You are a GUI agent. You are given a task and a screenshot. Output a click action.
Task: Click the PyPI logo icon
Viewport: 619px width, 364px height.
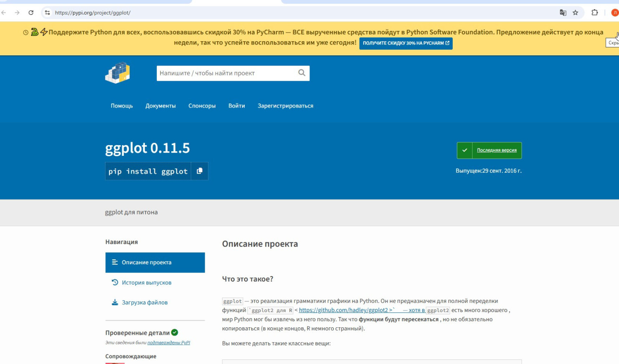(118, 73)
